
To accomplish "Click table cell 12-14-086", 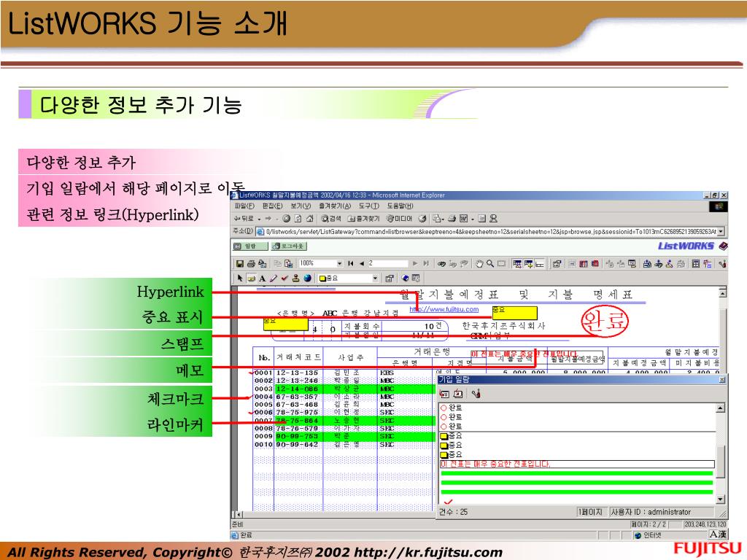I will 298,389.
